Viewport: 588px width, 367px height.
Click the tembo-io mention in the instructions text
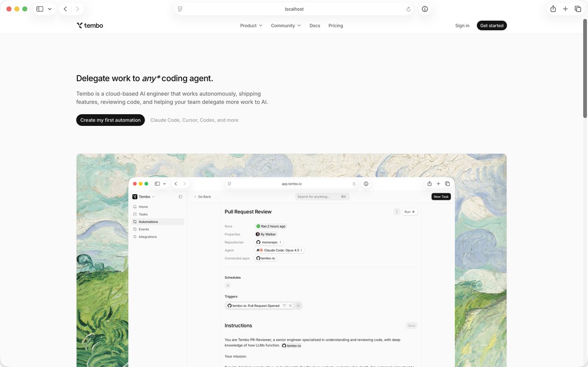click(x=292, y=345)
